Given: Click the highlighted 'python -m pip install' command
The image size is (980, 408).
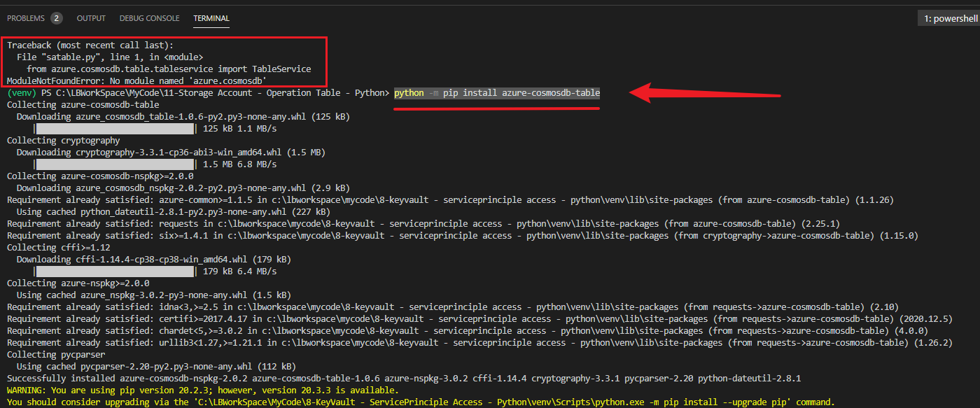Looking at the screenshot, I should [497, 93].
